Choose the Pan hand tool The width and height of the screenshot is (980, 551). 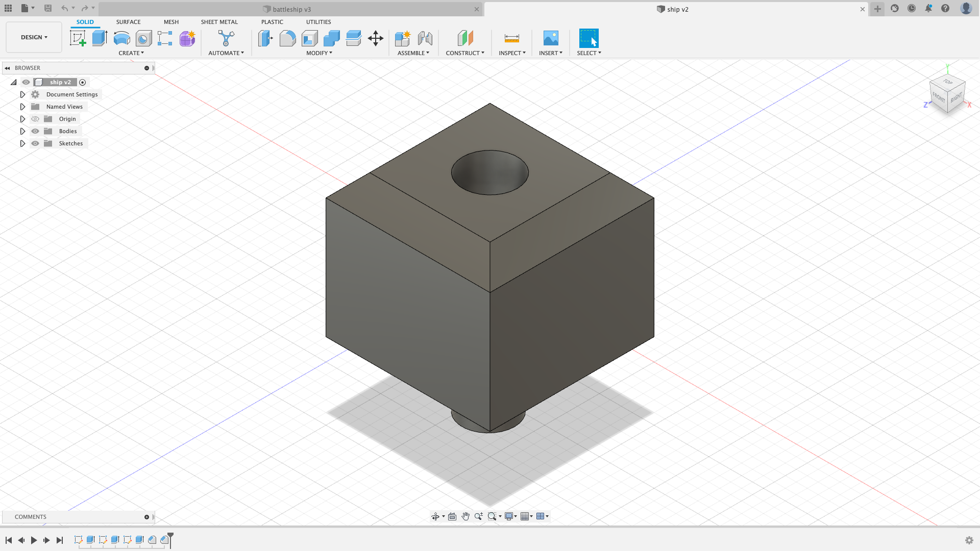(465, 516)
